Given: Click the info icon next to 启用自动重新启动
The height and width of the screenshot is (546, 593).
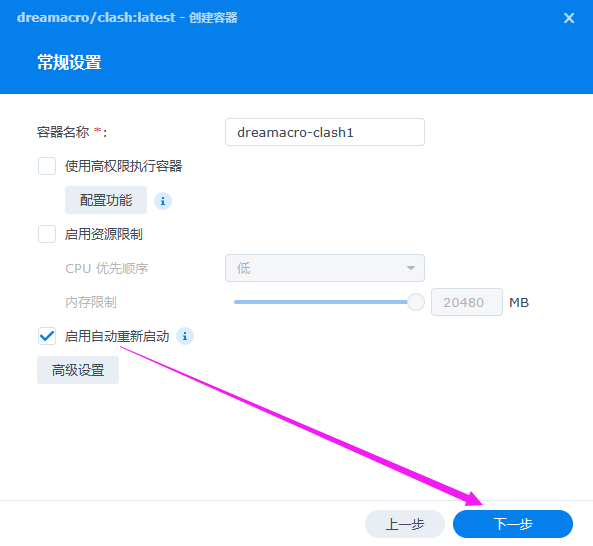Looking at the screenshot, I should pyautogui.click(x=185, y=336).
